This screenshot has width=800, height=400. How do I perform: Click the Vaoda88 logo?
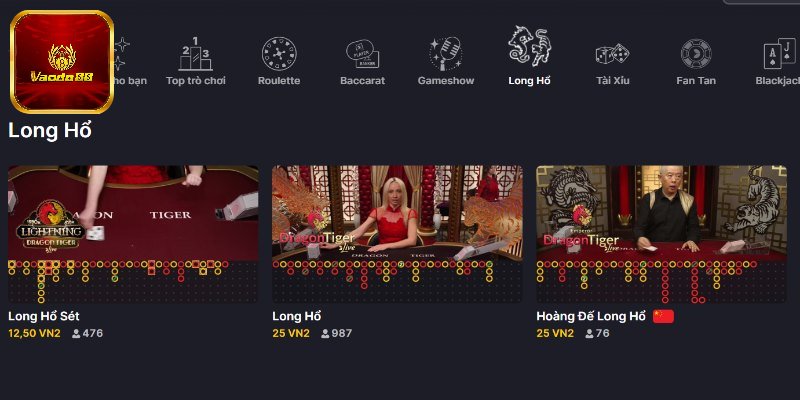point(62,62)
